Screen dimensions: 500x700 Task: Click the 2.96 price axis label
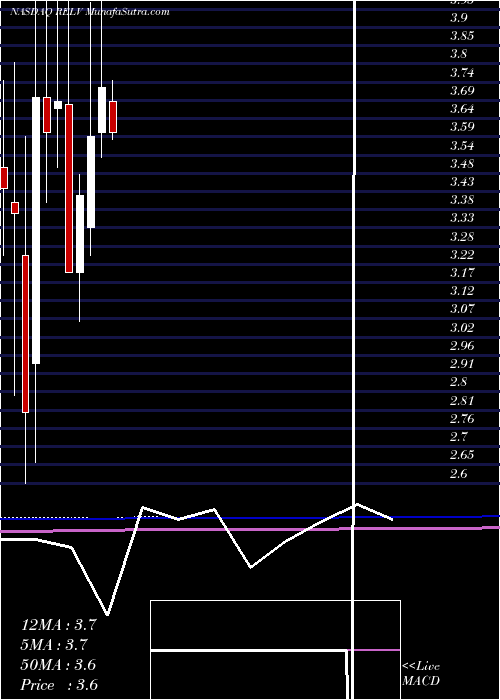(x=462, y=346)
